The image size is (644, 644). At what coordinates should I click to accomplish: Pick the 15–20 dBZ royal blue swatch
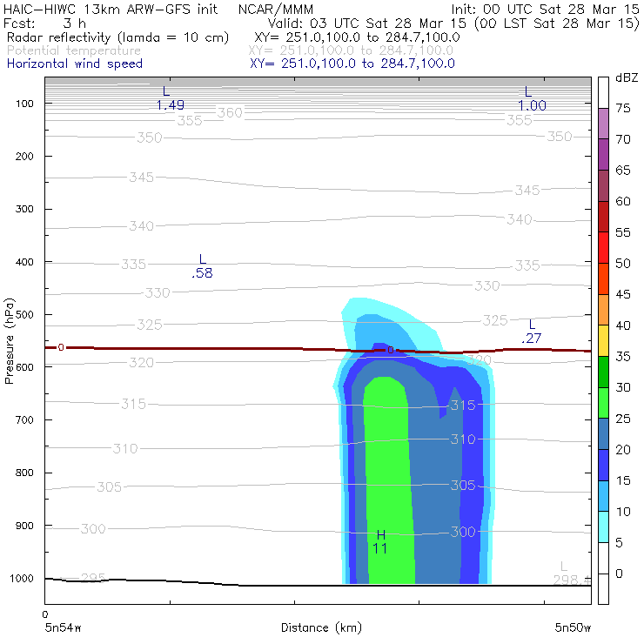[x=603, y=465]
